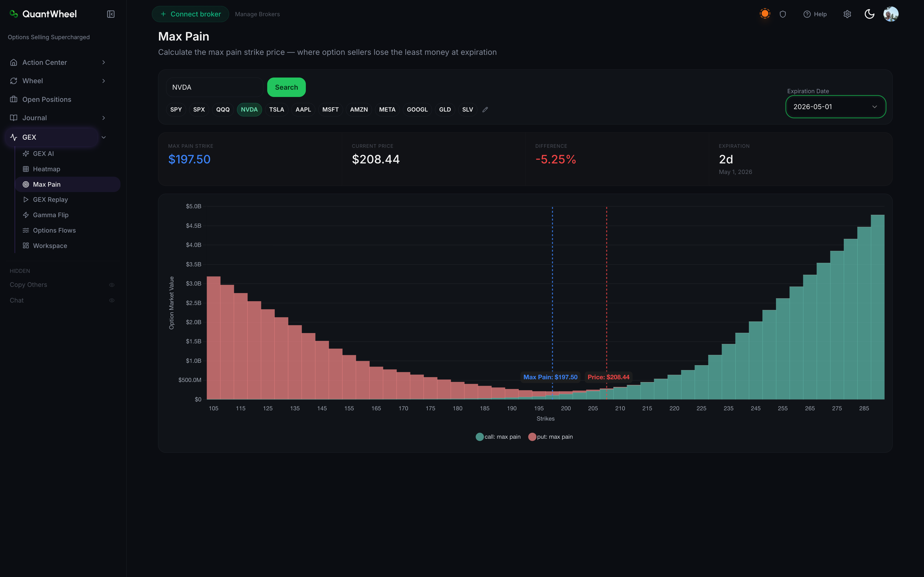Click the plus icon in Connect broker

coord(163,14)
